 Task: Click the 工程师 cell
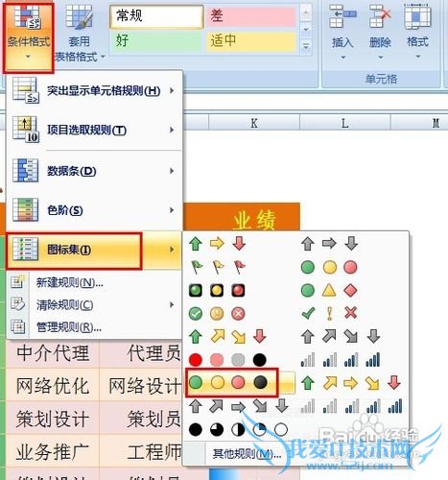pos(141,451)
